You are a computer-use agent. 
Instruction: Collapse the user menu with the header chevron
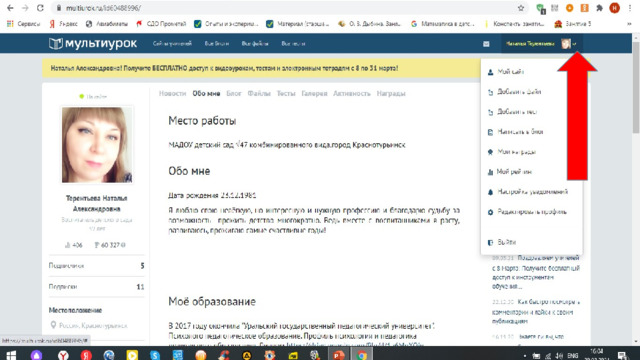tap(574, 44)
